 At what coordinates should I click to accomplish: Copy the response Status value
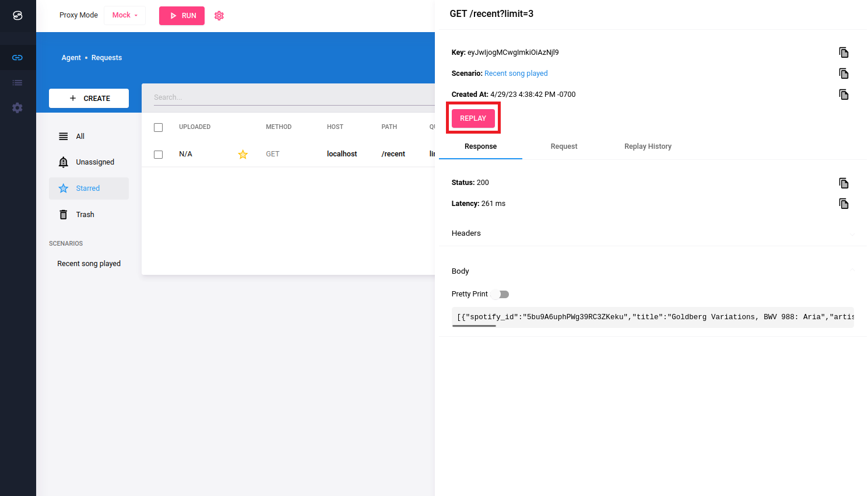point(843,183)
